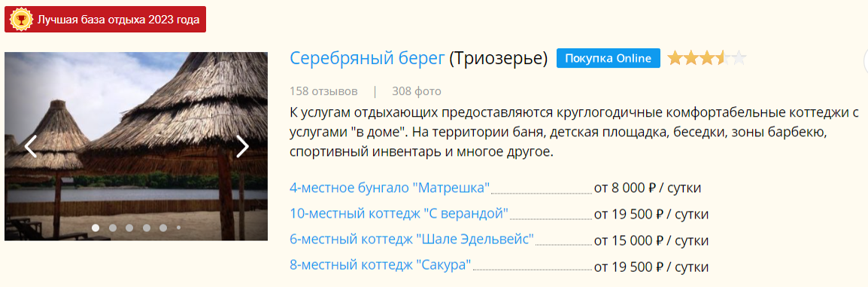Viewport: 868px width, 287px height.
Task: Click the trophy icon in red badge
Action: [x=21, y=20]
